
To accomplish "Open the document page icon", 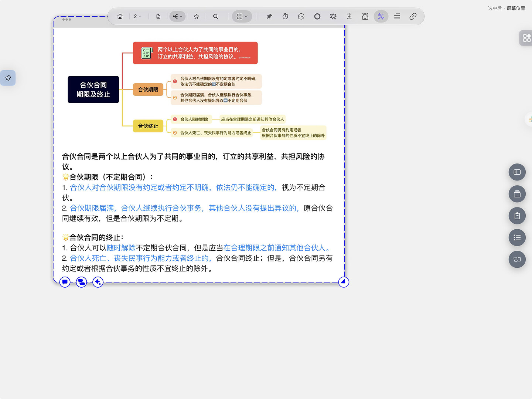I will pyautogui.click(x=158, y=17).
